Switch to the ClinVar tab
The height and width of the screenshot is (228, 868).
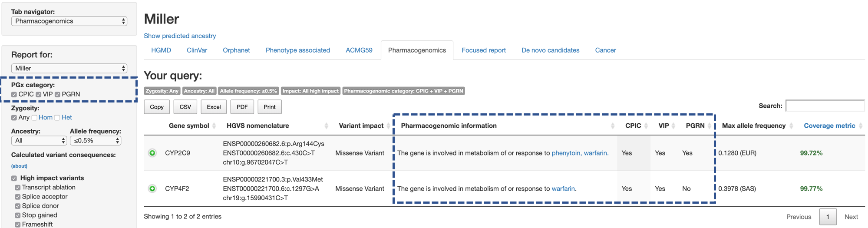(197, 50)
